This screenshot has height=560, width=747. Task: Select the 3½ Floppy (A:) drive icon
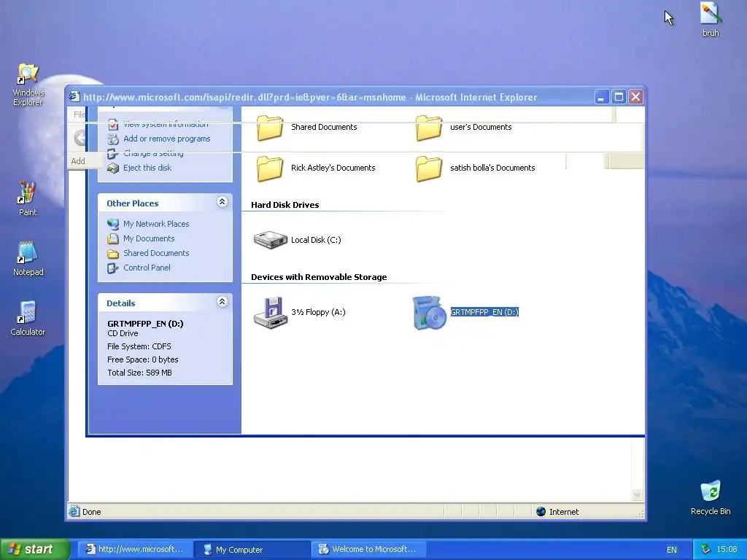(270, 312)
